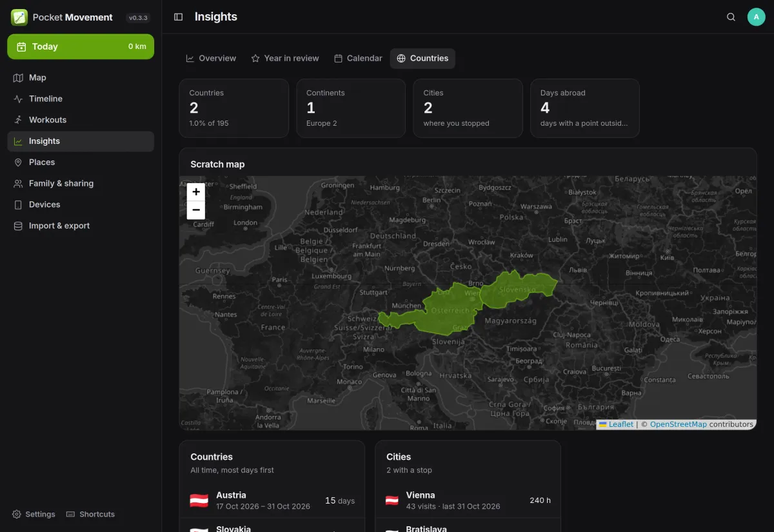Click the Shortcuts keyboard icon
This screenshot has height=532, width=774.
pos(71,514)
